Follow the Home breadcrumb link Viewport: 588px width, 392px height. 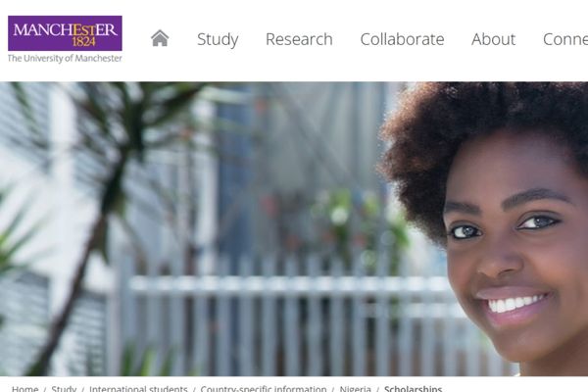[24, 389]
